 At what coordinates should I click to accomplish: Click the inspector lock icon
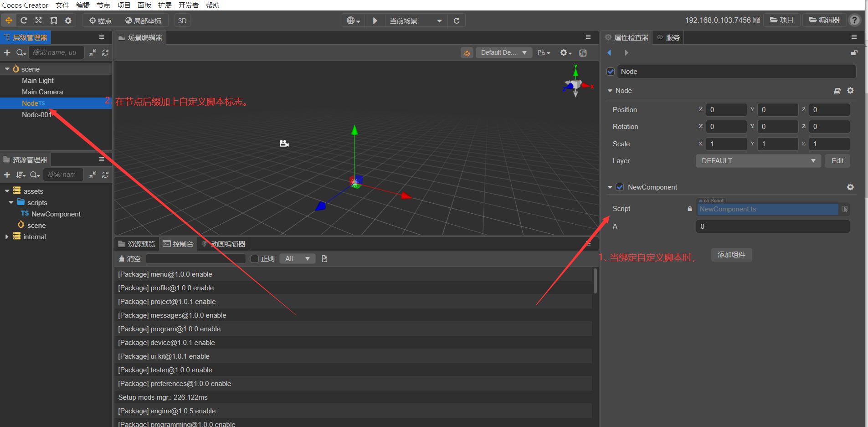point(854,53)
